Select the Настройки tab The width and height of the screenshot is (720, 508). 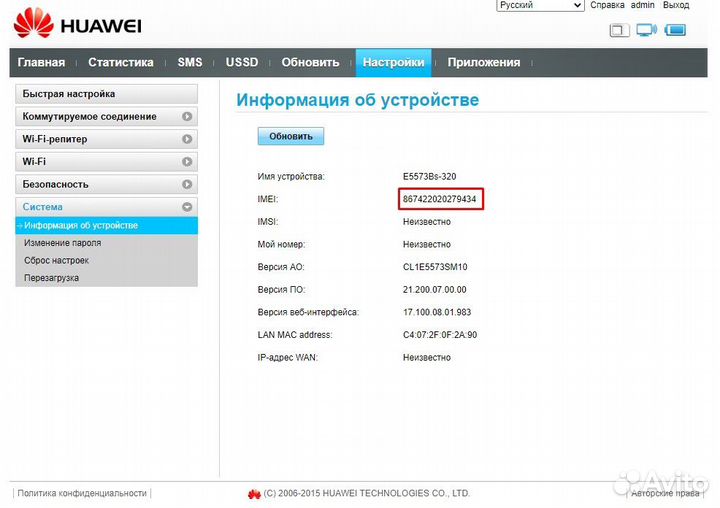[x=394, y=62]
